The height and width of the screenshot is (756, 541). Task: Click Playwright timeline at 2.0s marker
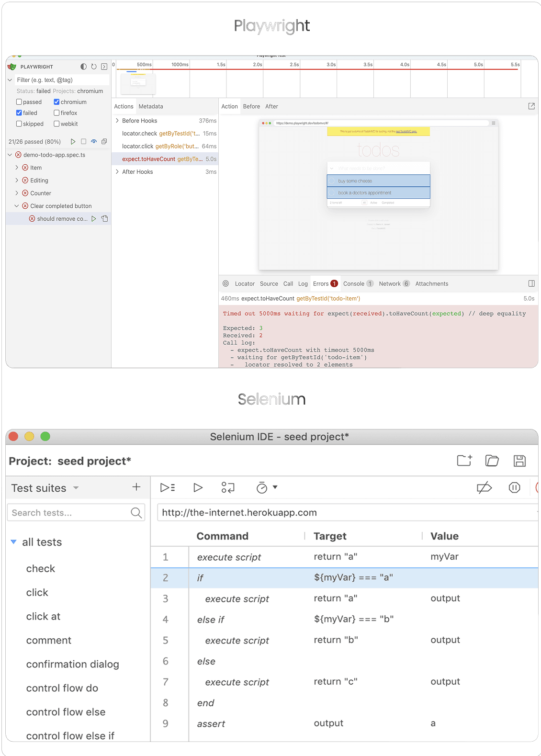point(258,65)
